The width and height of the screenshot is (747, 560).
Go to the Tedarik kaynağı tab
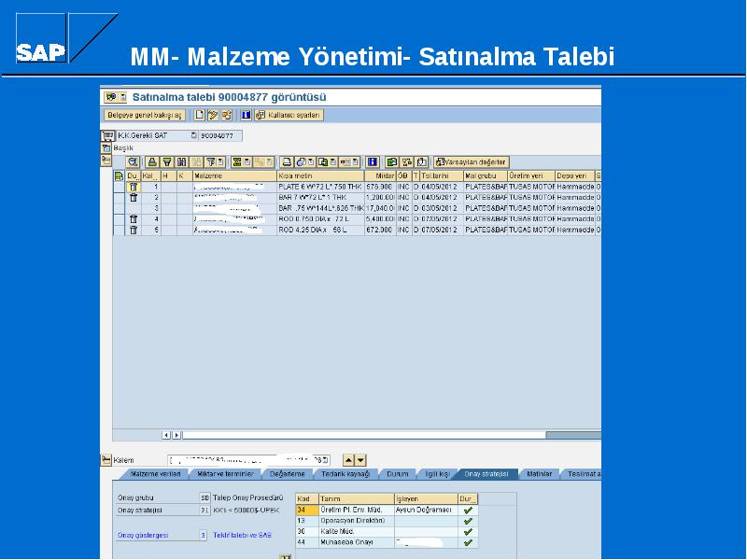[345, 474]
